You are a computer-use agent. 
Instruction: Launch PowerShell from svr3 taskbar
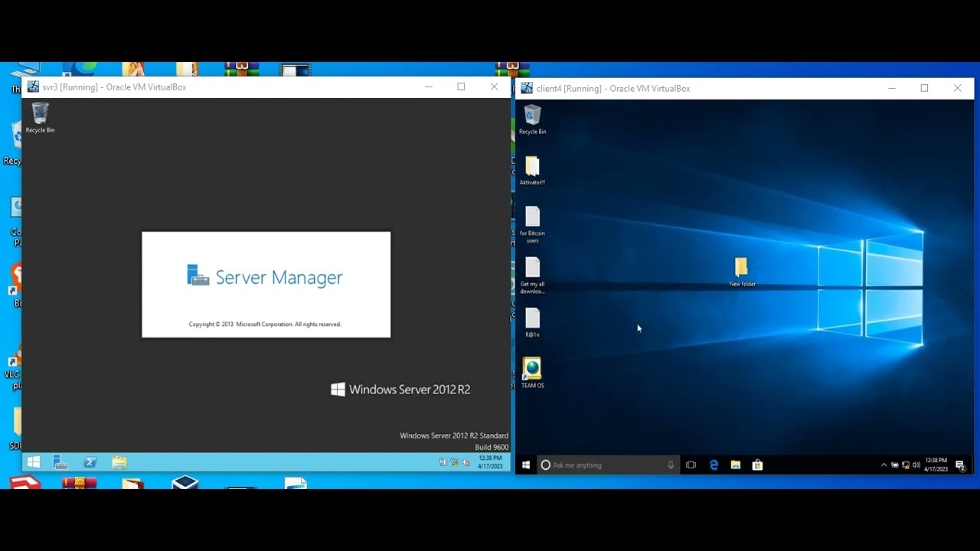click(x=90, y=462)
